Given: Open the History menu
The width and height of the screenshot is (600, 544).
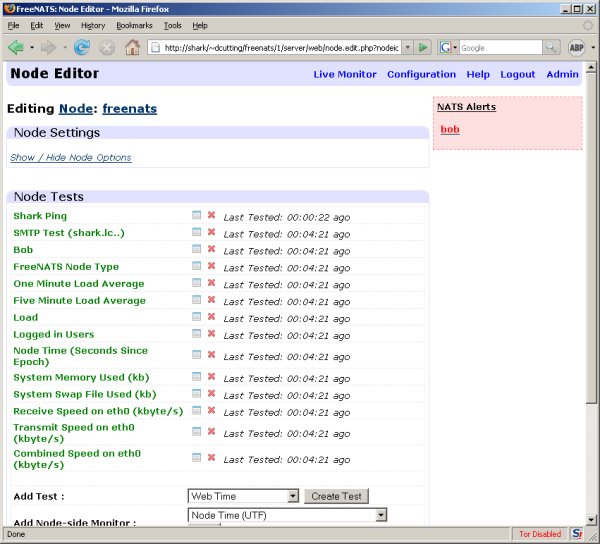Looking at the screenshot, I should 93,26.
